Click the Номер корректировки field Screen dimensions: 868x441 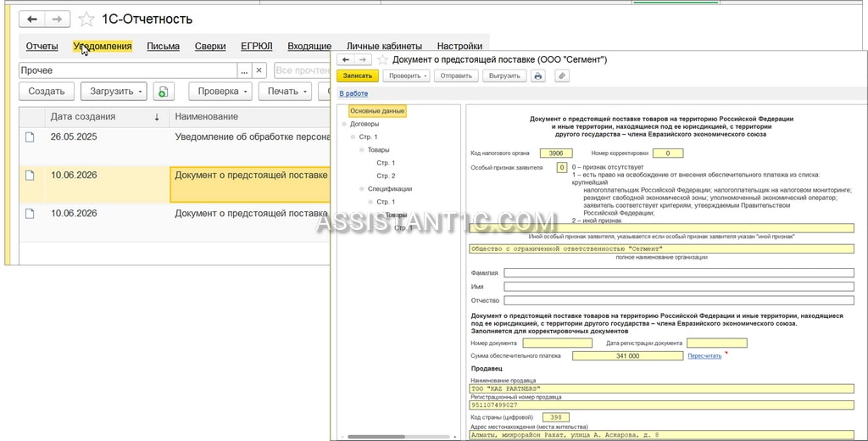pyautogui.click(x=668, y=154)
